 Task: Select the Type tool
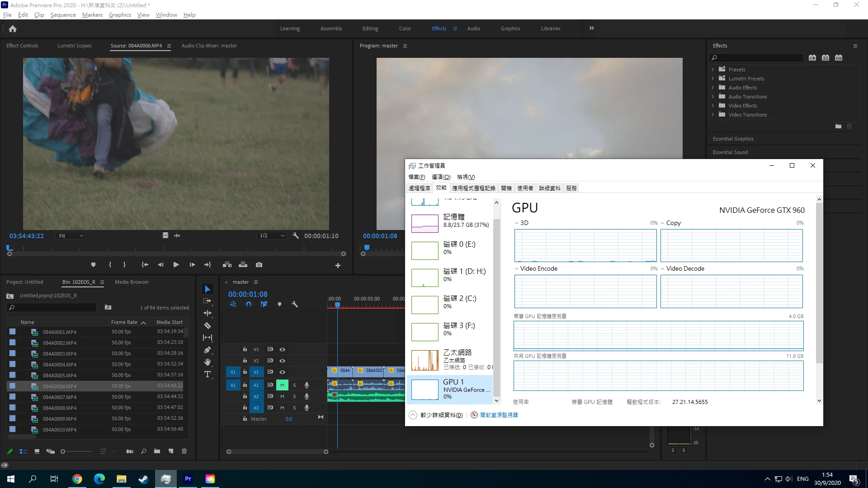click(208, 374)
